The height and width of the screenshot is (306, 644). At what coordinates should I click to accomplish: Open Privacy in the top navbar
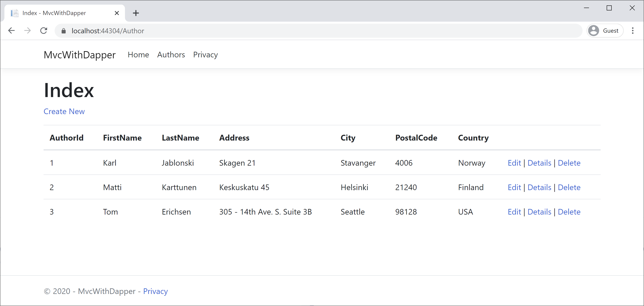tap(205, 55)
